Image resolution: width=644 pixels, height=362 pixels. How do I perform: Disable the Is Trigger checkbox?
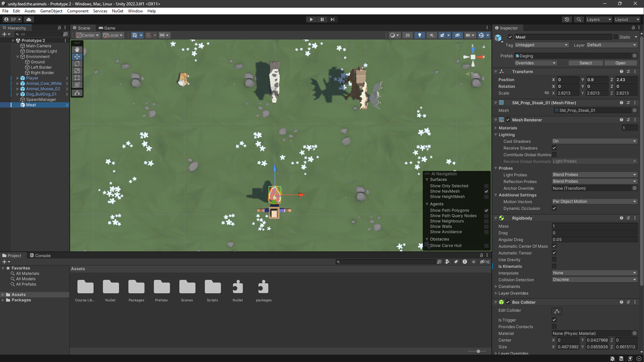pos(554,320)
